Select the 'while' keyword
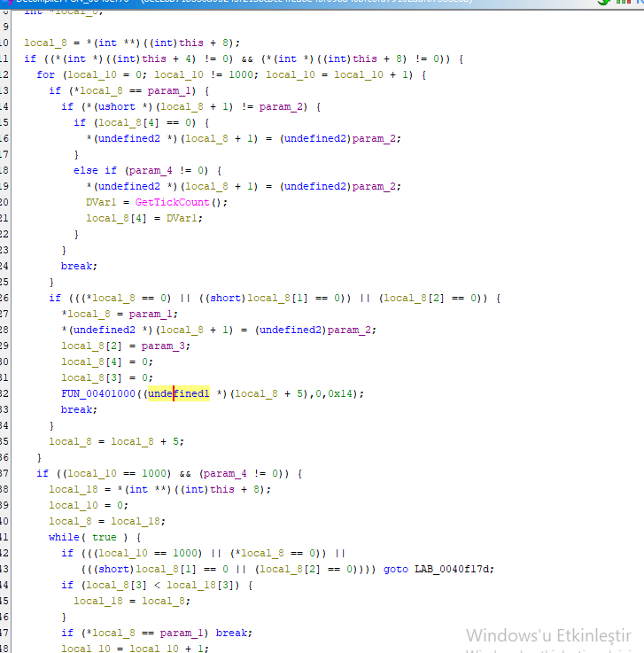This screenshot has width=644, height=653. click(65, 537)
